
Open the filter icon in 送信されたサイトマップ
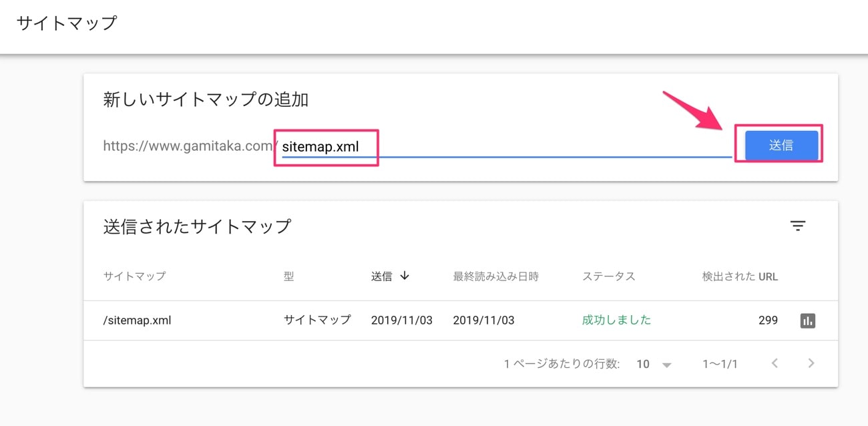tap(798, 226)
